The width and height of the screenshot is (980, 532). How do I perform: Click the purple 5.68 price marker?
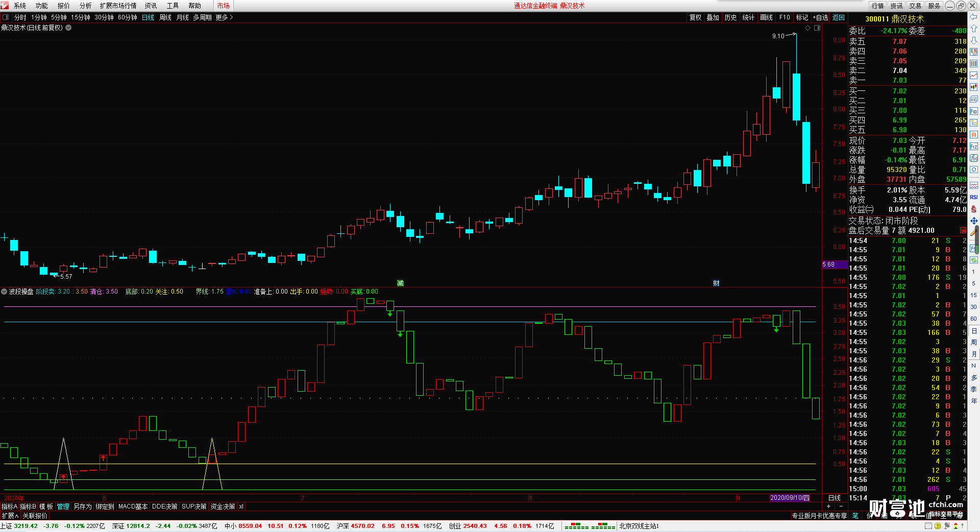click(835, 264)
